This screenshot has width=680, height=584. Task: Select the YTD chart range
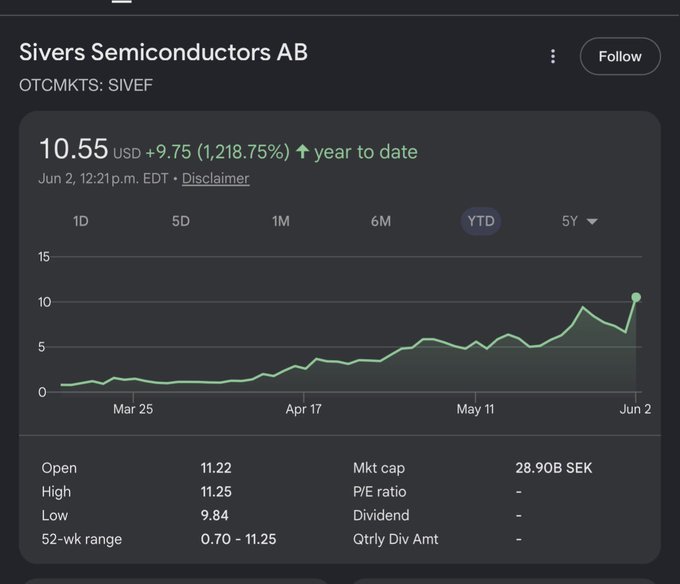tap(481, 221)
